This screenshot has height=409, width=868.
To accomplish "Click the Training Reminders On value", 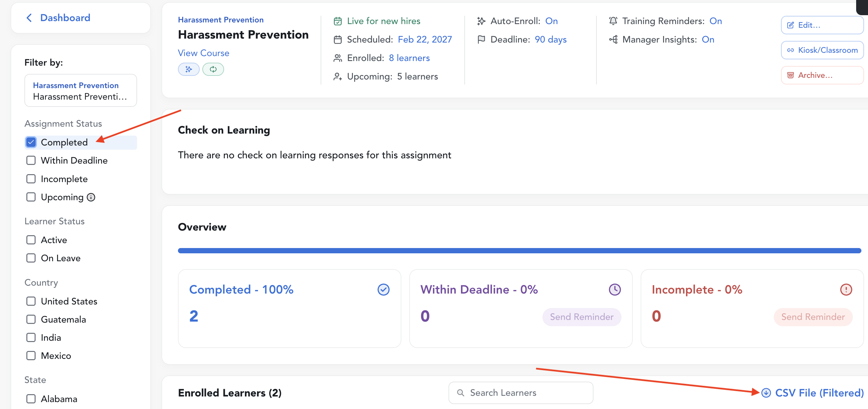I will (x=716, y=21).
